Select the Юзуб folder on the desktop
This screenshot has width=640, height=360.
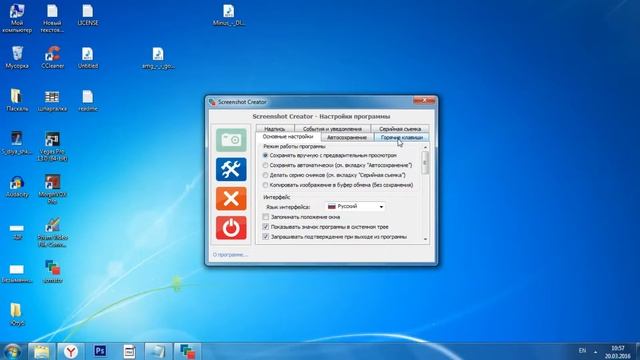click(x=16, y=314)
